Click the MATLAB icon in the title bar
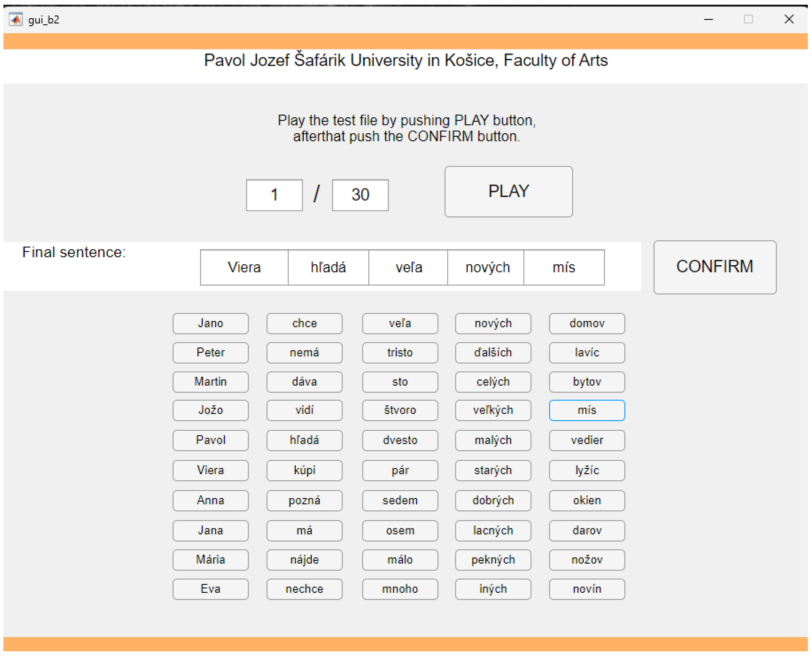812x656 pixels. click(x=15, y=19)
